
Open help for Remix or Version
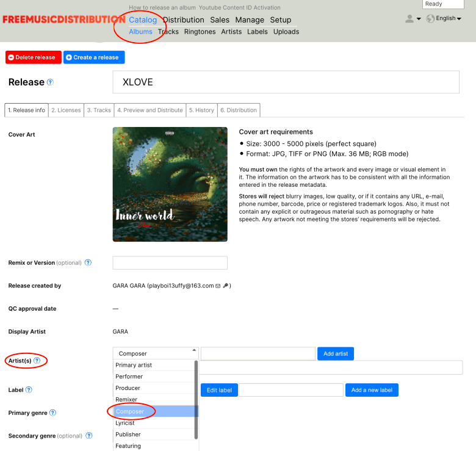point(88,263)
